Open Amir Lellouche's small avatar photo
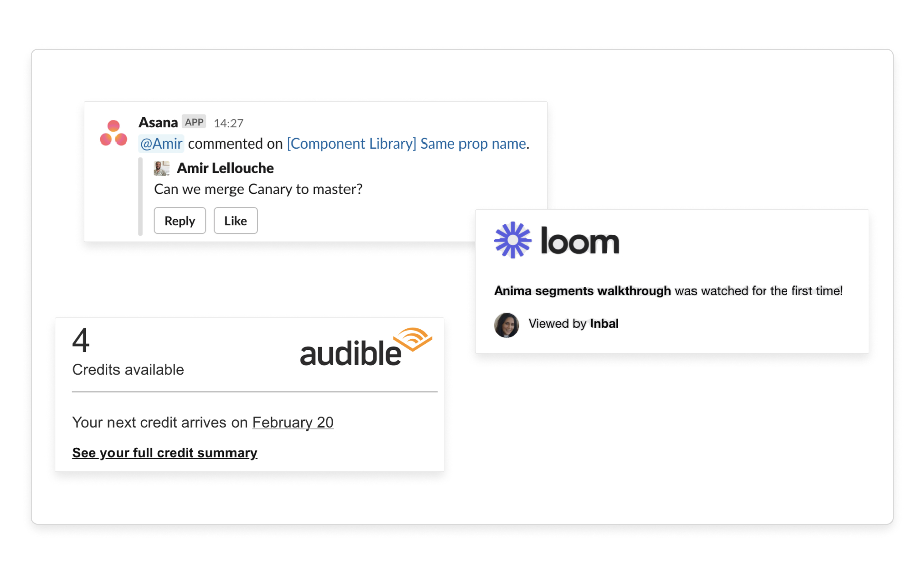The width and height of the screenshot is (924, 573). point(161,168)
